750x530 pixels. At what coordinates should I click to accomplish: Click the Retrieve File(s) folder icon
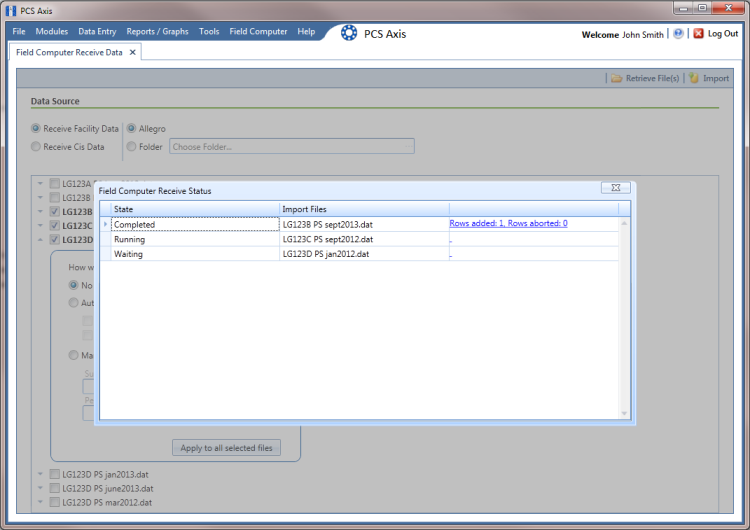[x=616, y=78]
